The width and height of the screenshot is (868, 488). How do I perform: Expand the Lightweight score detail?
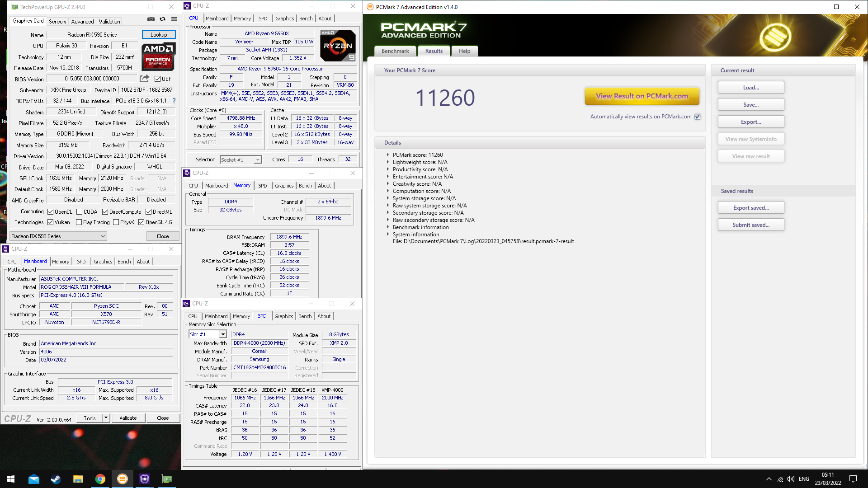pos(387,162)
